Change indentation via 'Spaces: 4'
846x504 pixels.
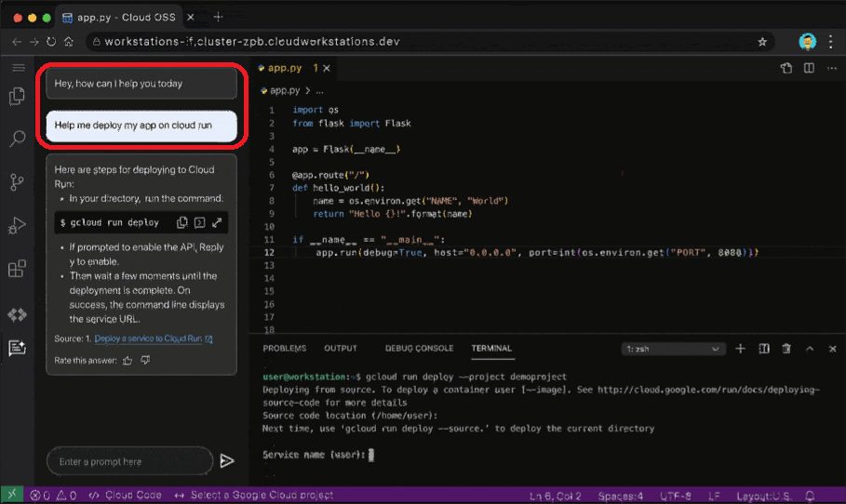621,496
